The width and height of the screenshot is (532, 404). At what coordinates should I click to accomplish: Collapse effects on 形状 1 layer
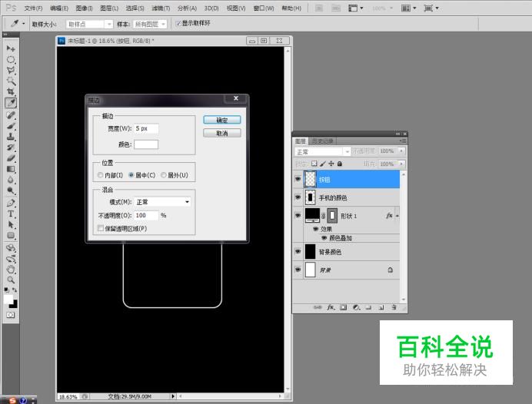click(397, 216)
